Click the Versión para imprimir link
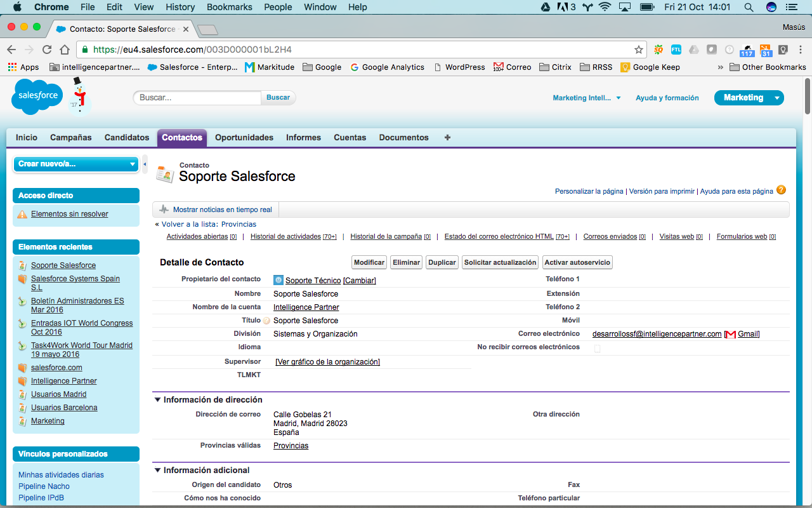The width and height of the screenshot is (812, 508). 662,191
